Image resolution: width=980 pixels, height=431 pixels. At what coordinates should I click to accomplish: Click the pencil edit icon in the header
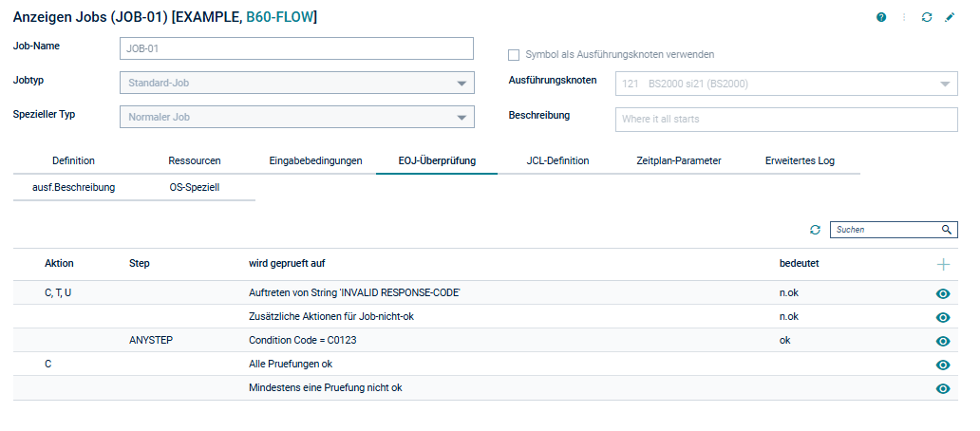[950, 17]
